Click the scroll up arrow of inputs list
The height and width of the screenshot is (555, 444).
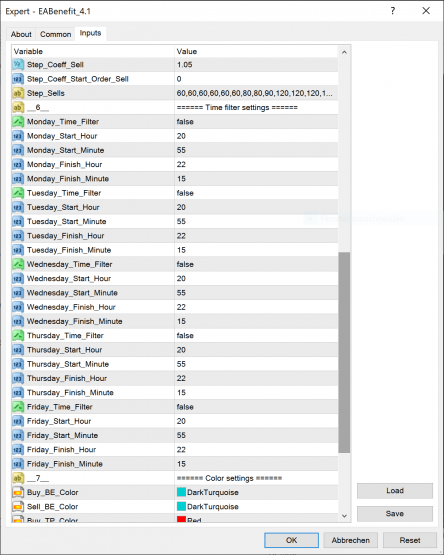[344, 52]
